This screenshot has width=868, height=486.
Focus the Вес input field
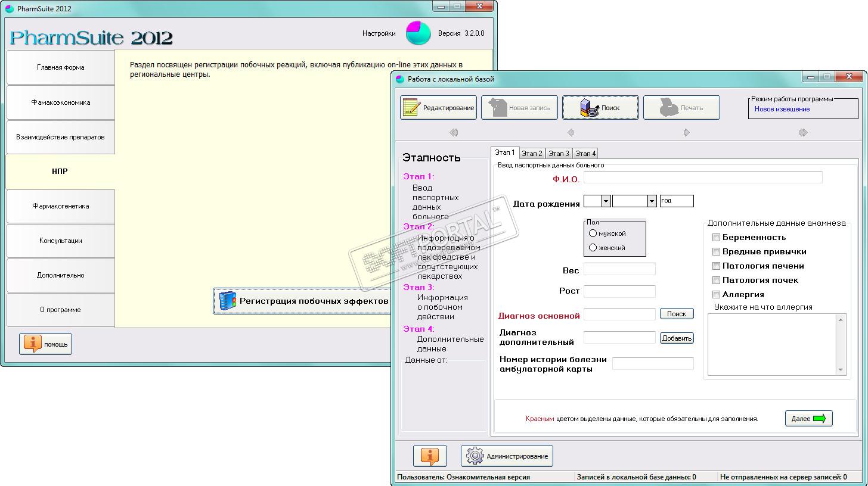pyautogui.click(x=619, y=269)
